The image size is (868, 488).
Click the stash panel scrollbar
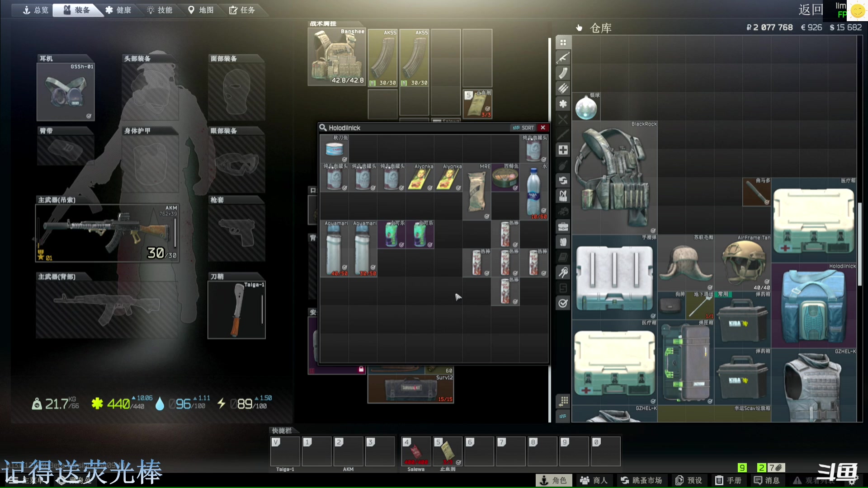[x=860, y=244]
